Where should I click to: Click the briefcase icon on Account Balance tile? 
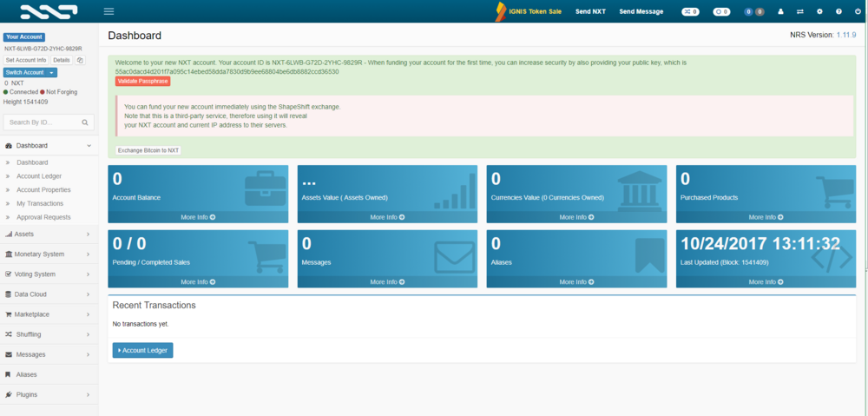coord(265,189)
